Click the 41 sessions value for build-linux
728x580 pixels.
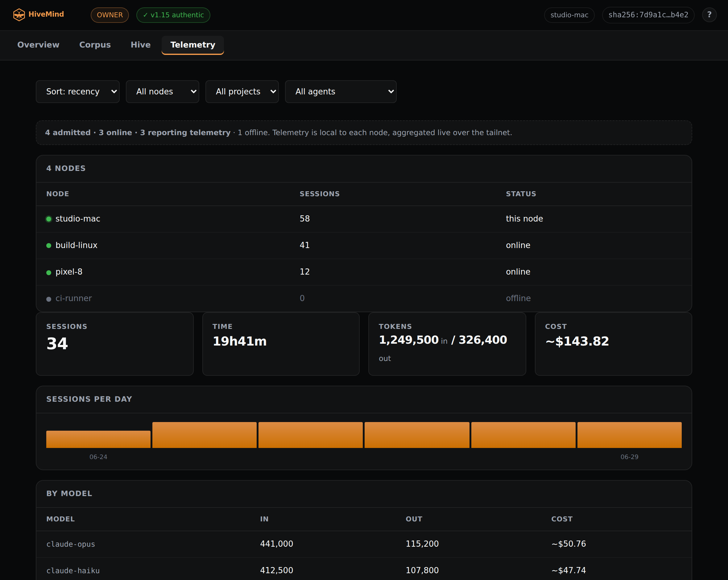[x=304, y=245]
